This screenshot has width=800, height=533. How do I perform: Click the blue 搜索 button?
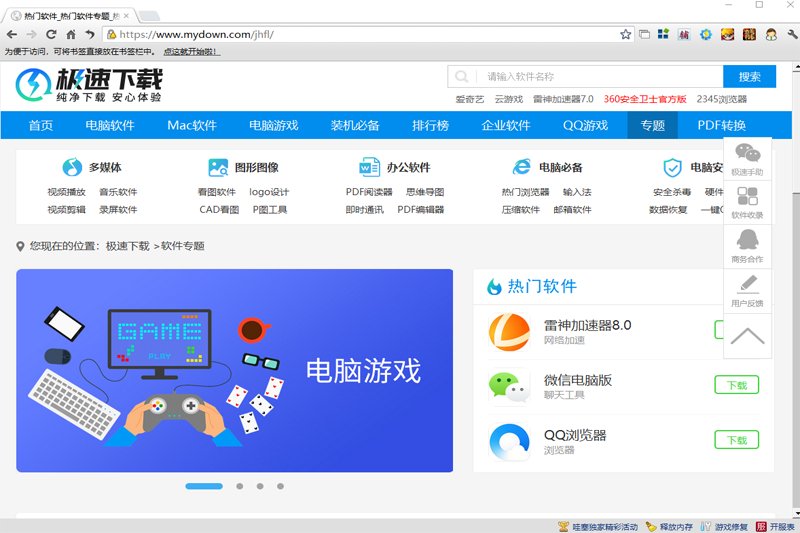pyautogui.click(x=749, y=77)
